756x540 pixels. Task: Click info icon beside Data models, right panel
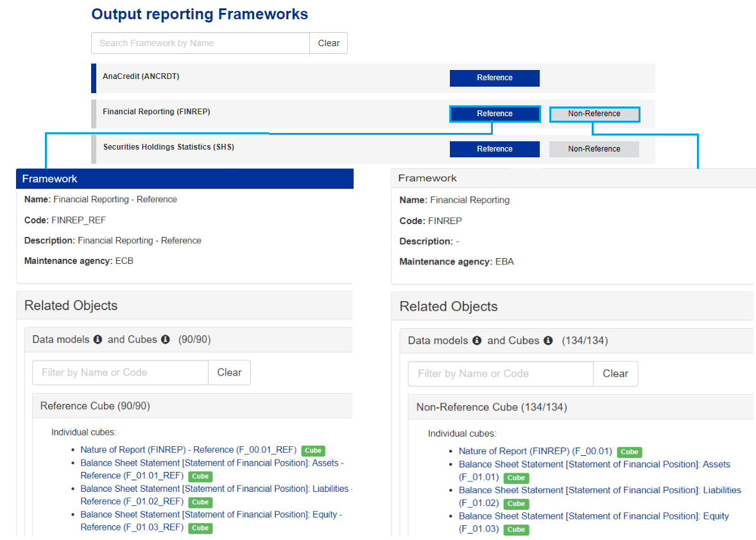pos(477,341)
